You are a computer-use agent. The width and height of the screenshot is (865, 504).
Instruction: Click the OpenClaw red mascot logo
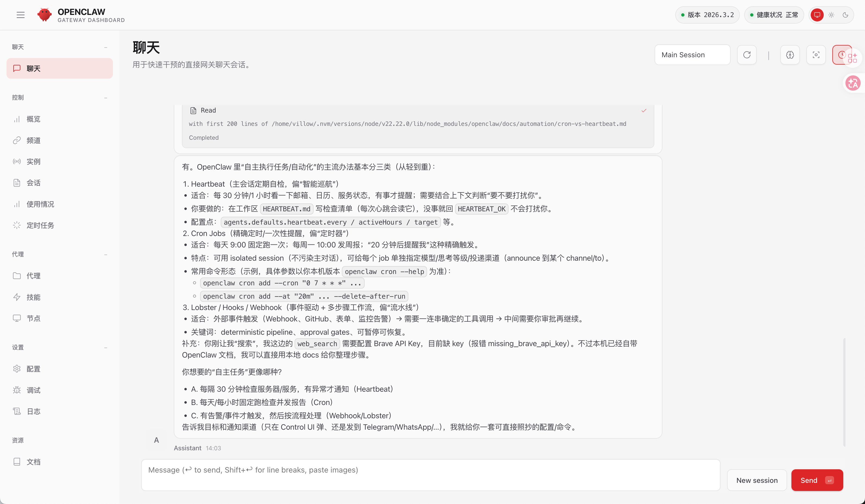(45, 15)
